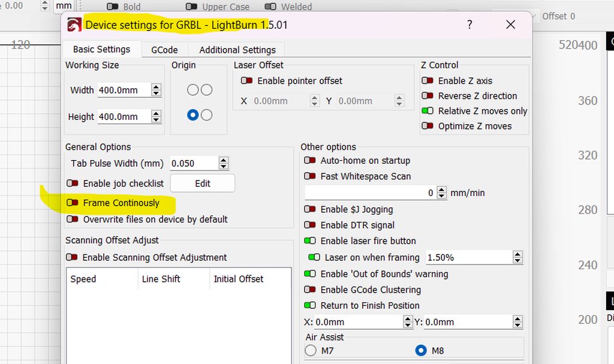
Task: Toggle Enable job checklist switch
Action: 73,183
